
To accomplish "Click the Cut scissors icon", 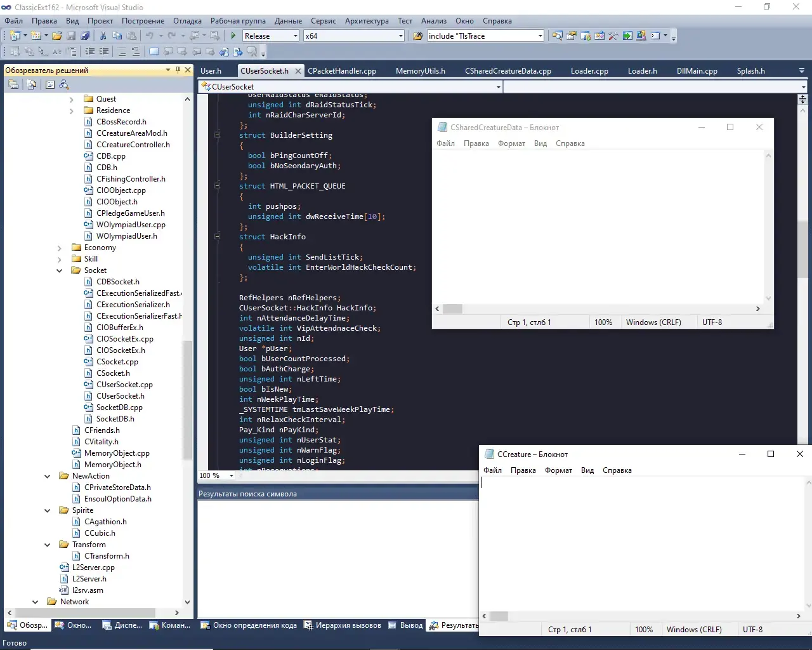I will pos(103,36).
